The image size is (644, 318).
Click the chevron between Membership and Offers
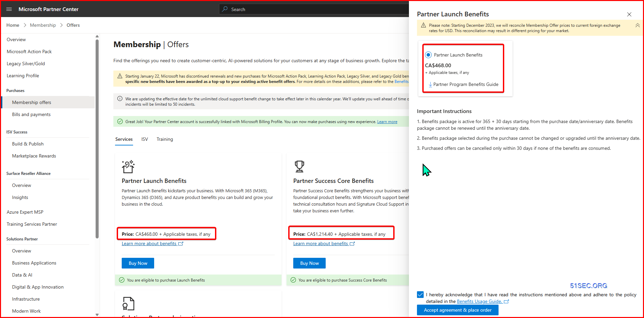click(x=61, y=25)
